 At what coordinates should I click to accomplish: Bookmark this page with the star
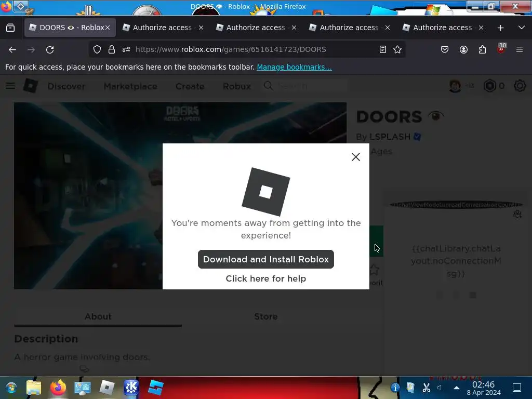[397, 49]
